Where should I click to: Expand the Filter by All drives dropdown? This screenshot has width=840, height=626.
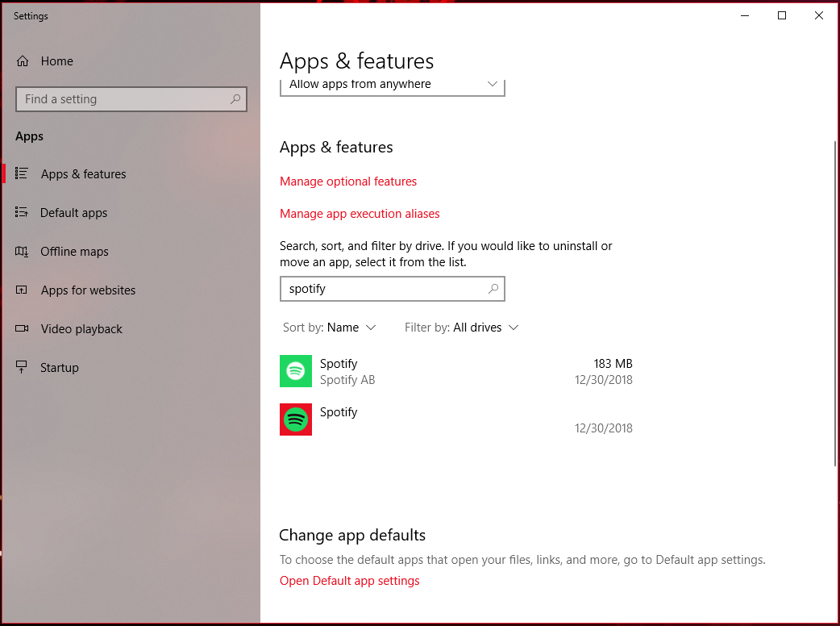click(462, 328)
